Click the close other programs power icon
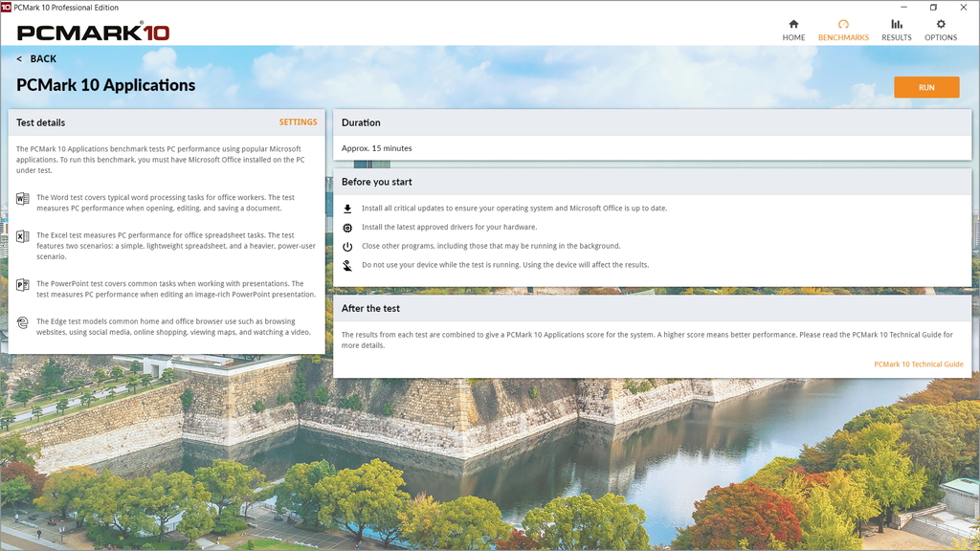Screen dimensions: 980x551 click(347, 245)
